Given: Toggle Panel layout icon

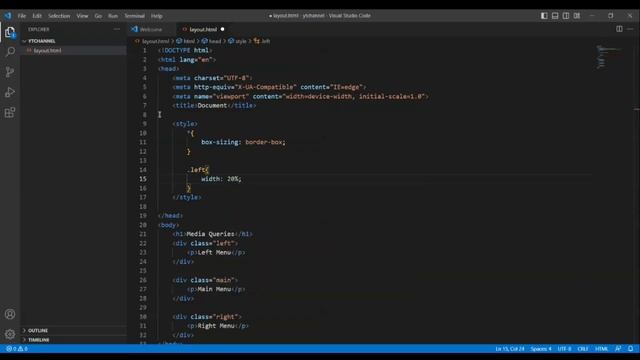Looking at the screenshot, I should (x=555, y=16).
